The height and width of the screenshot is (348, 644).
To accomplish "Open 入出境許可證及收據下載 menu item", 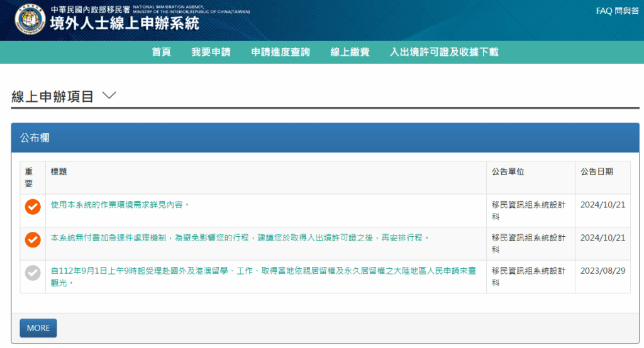I will 443,52.
